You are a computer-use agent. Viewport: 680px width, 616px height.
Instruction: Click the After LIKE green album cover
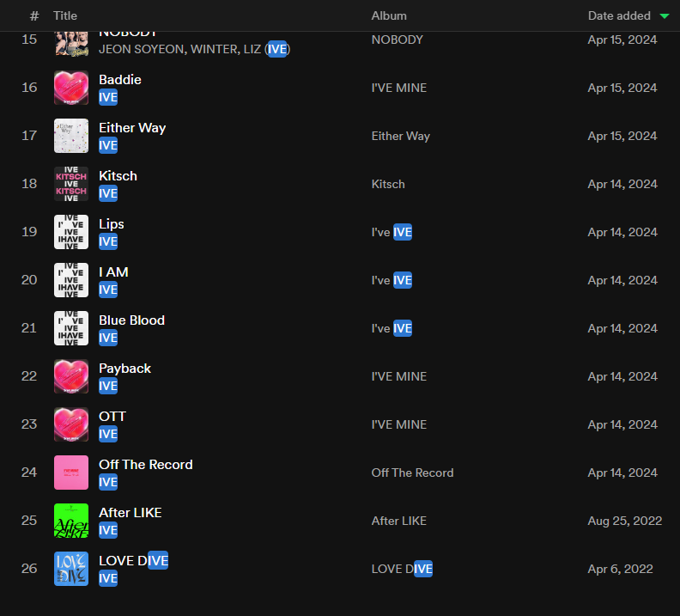(x=71, y=521)
